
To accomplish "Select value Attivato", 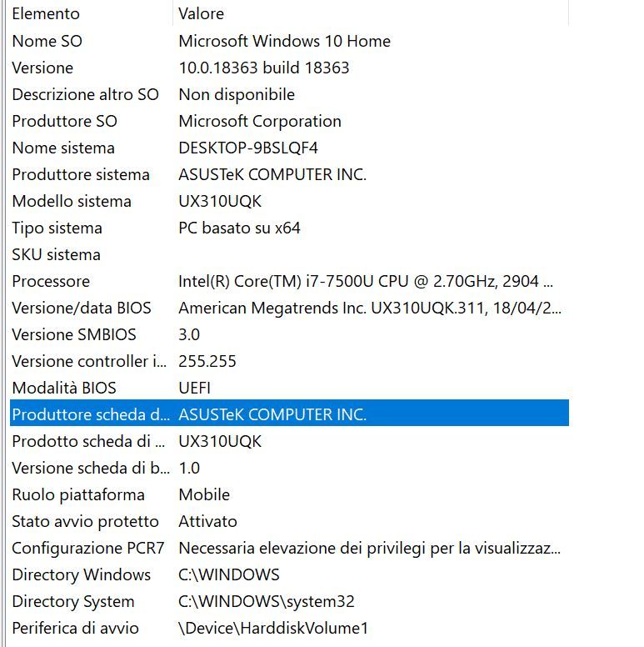I will pos(207,522).
